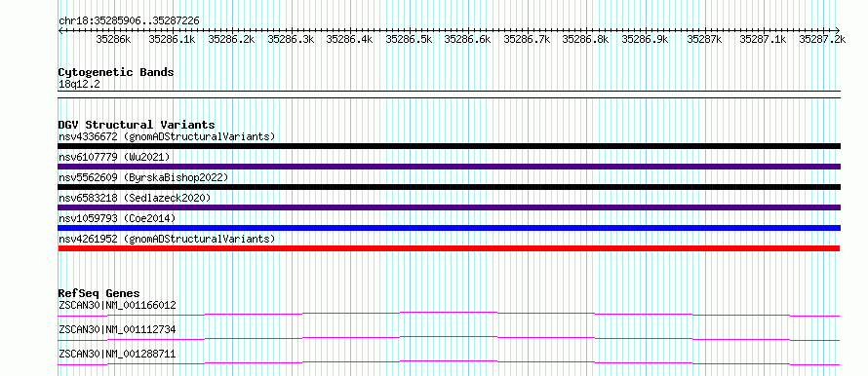Image resolution: width=868 pixels, height=376 pixels.
Task: Click the 18q12.2 band label
Action: (79, 85)
